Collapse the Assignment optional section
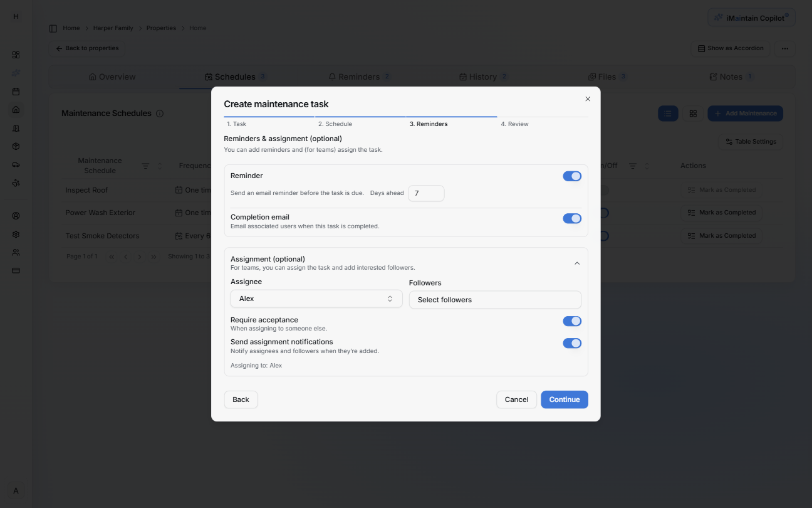The width and height of the screenshot is (812, 508). point(577,263)
